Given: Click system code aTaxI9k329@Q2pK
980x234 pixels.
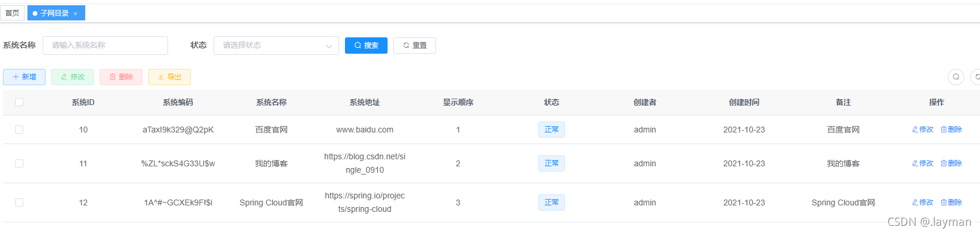Looking at the screenshot, I should click(x=178, y=130).
